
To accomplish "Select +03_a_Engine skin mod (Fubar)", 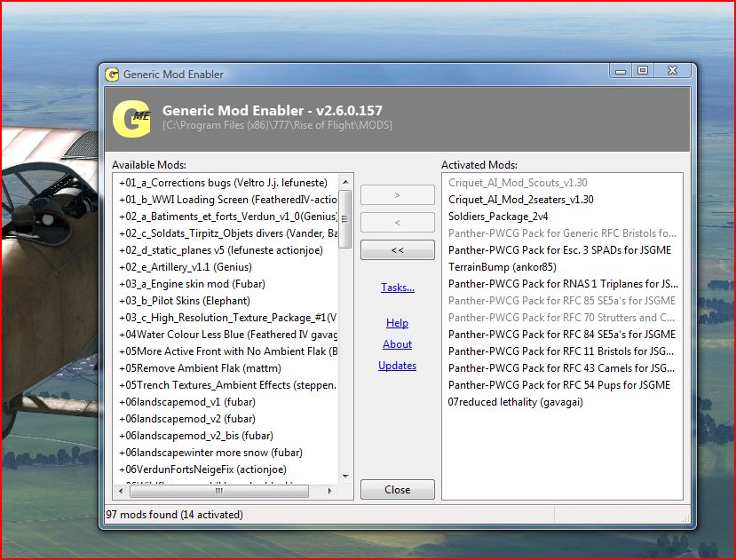I will coord(192,284).
